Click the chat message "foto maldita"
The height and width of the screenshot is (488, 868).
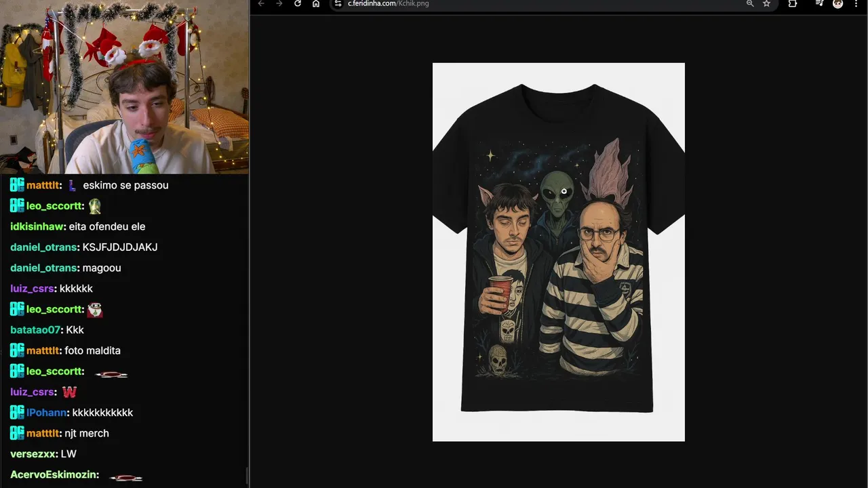pos(92,351)
